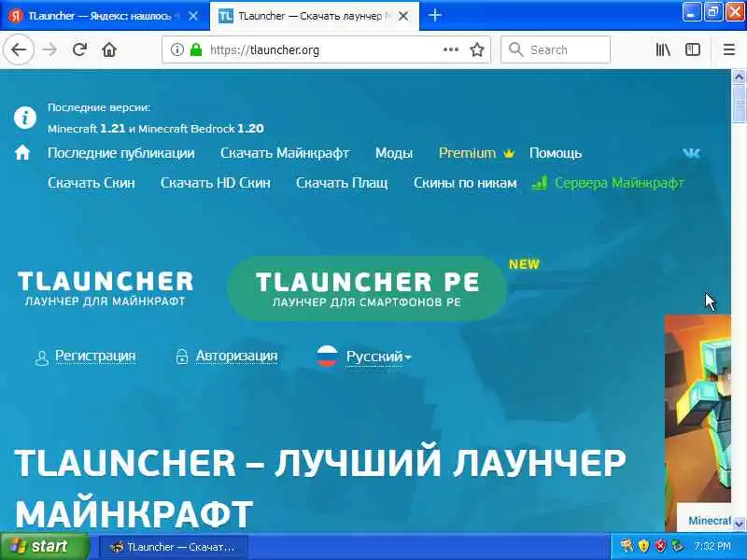
Task: Open Последние публикации menu item
Action: (121, 153)
